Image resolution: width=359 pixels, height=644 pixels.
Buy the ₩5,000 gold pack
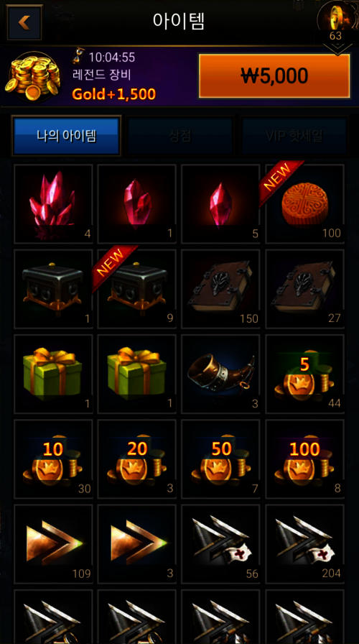tap(274, 75)
